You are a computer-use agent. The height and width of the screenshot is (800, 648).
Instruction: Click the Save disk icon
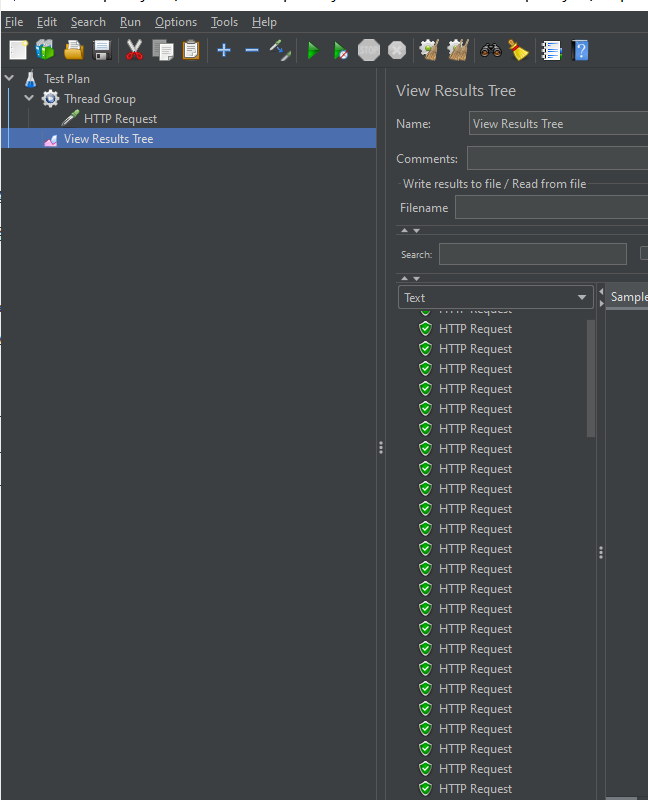tap(102, 50)
